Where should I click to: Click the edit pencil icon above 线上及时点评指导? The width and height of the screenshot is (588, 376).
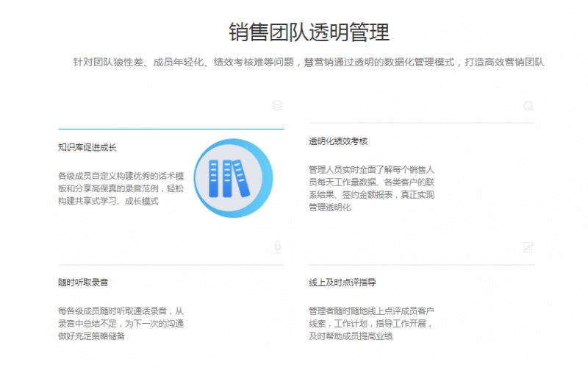pyautogui.click(x=528, y=247)
